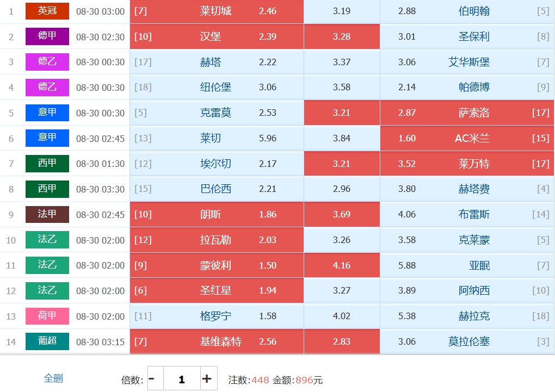Screen dimensions: 555x392
Task: Select draw odds 3.84 for AC米兰 match
Action: 342,138
